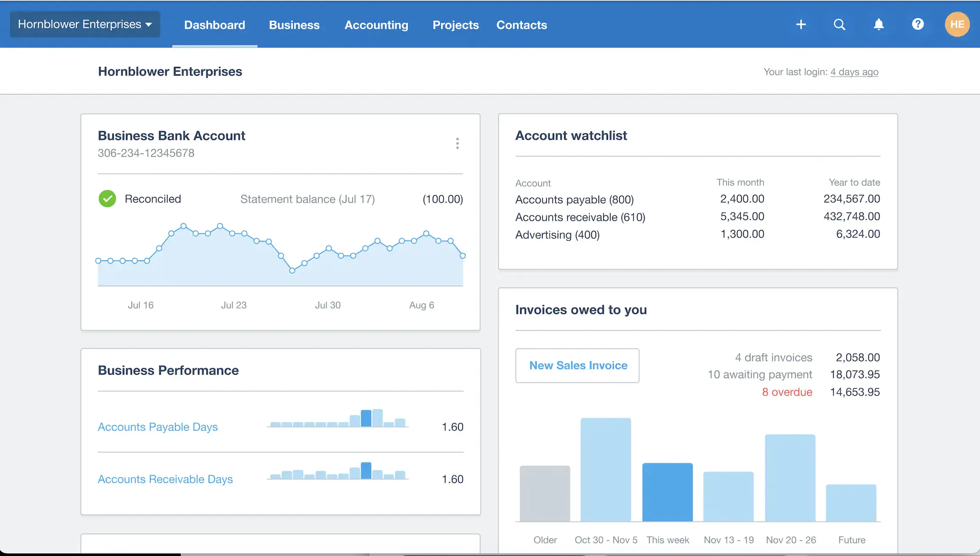Open the HE user avatar menu
The image size is (980, 556).
[957, 24]
